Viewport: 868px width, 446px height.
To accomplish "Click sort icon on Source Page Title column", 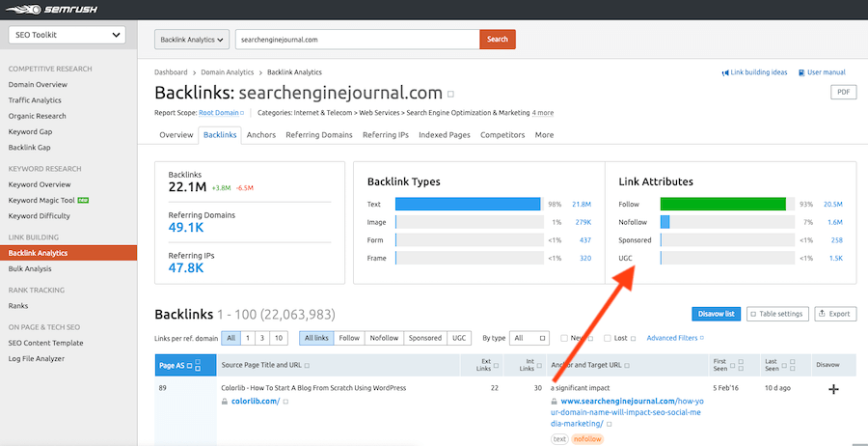I will click(308, 366).
